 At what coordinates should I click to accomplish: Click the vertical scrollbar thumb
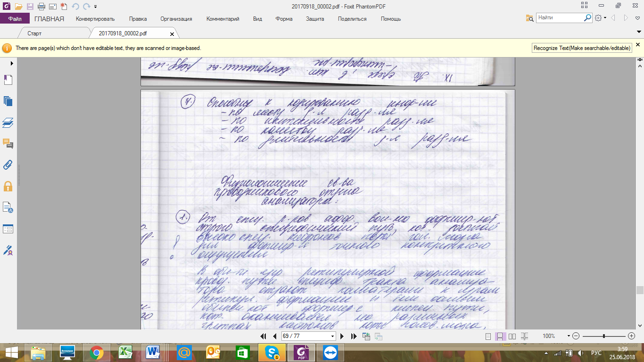pos(640,290)
